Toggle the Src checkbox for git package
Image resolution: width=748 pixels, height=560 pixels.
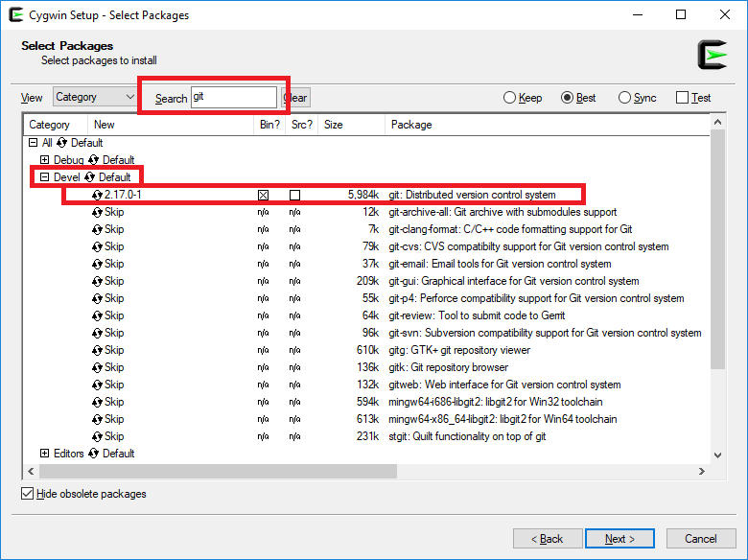pos(294,196)
